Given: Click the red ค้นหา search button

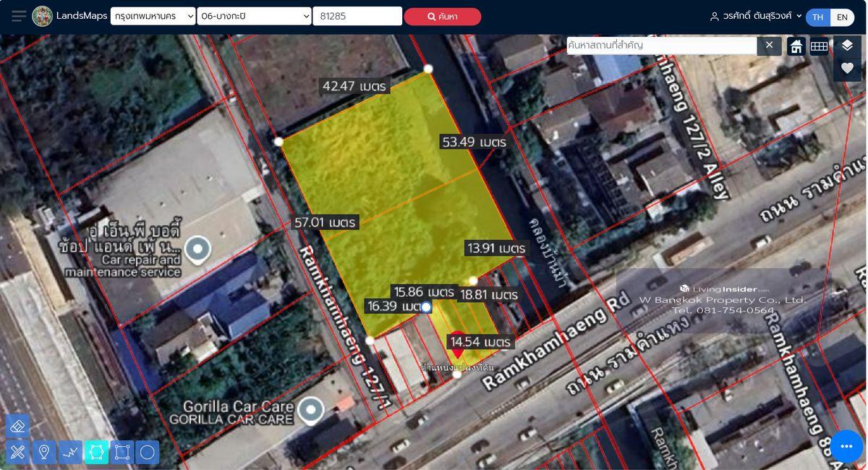Looking at the screenshot, I should [x=442, y=17].
